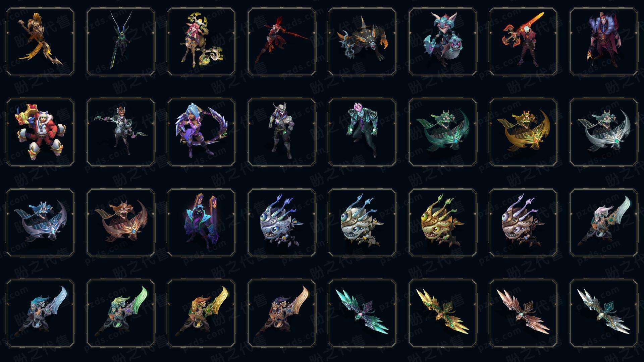Select the golden feathered bird icon
This screenshot has width=644, height=362.
coord(443,313)
